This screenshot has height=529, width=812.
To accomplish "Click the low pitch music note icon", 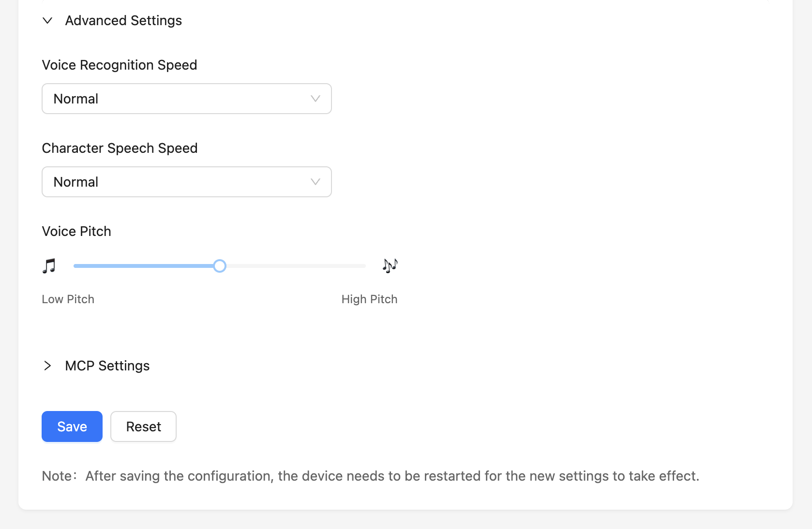I will click(49, 266).
